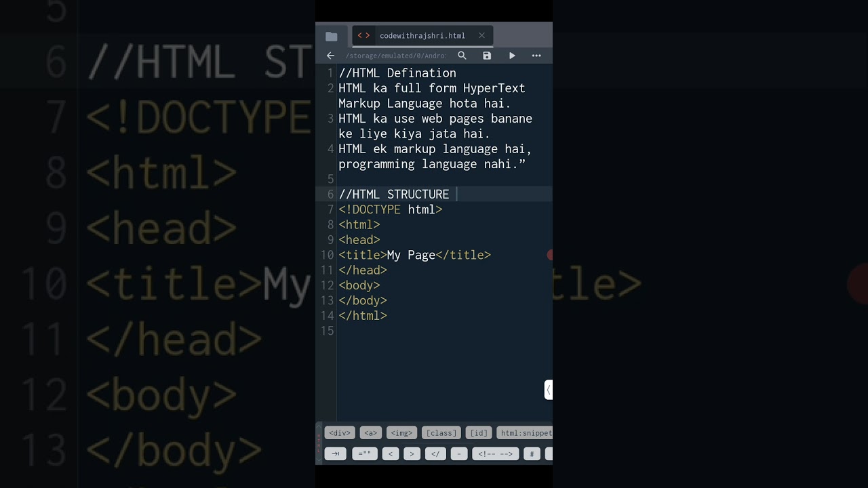Insert the HTML comment <!-- --> key
The width and height of the screenshot is (868, 488).
point(496,454)
